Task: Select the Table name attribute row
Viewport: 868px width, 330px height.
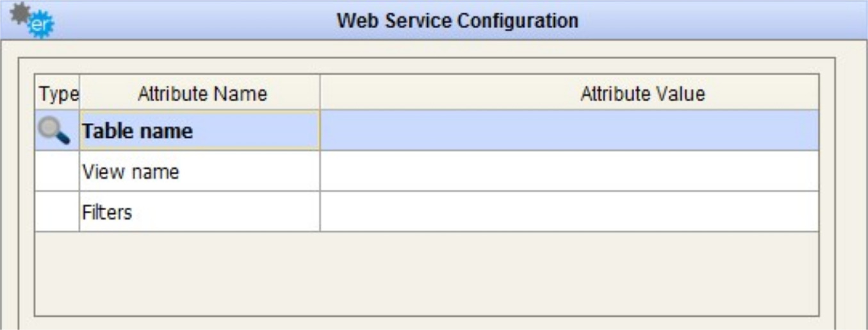Action: click(x=199, y=131)
